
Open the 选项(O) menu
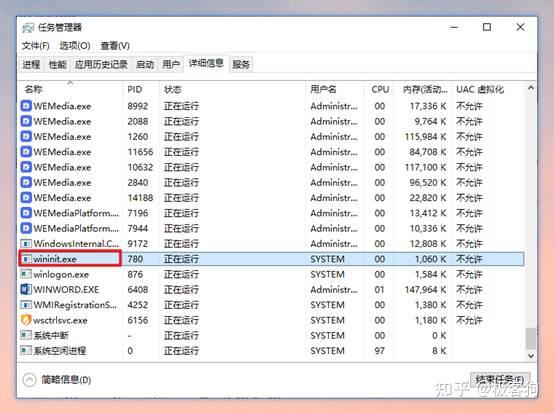pyautogui.click(x=75, y=46)
